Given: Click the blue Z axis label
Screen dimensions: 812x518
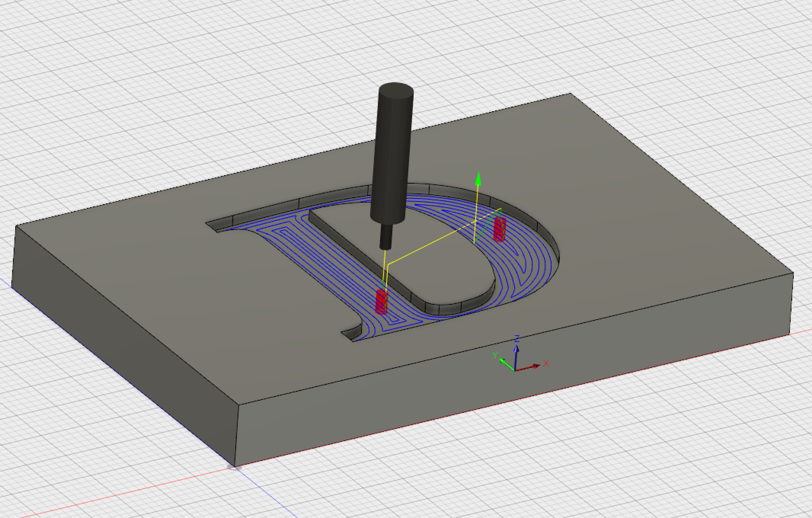Looking at the screenshot, I should pyautogui.click(x=517, y=338).
